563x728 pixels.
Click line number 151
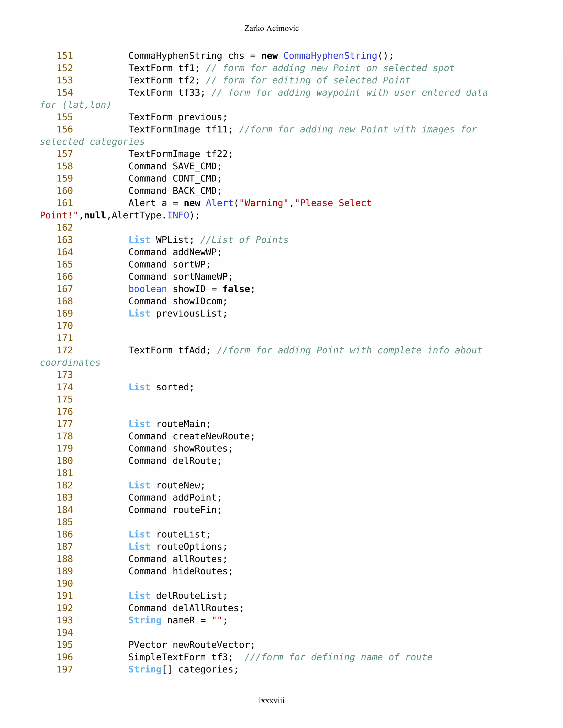(x=65, y=56)
